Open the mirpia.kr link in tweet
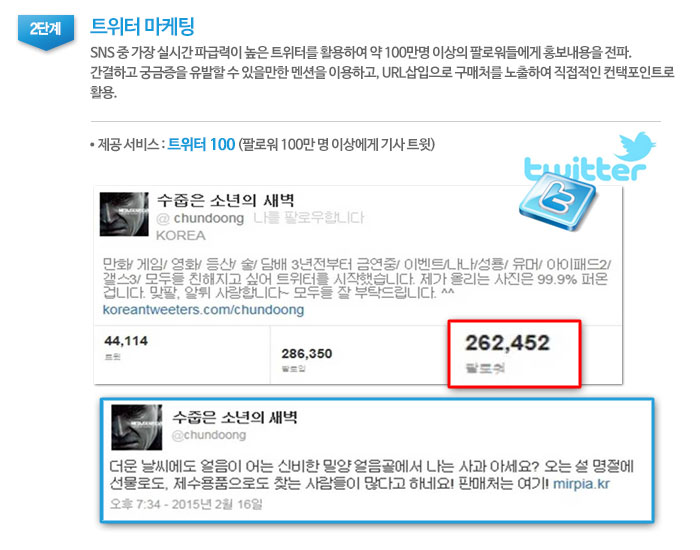 tap(581, 483)
